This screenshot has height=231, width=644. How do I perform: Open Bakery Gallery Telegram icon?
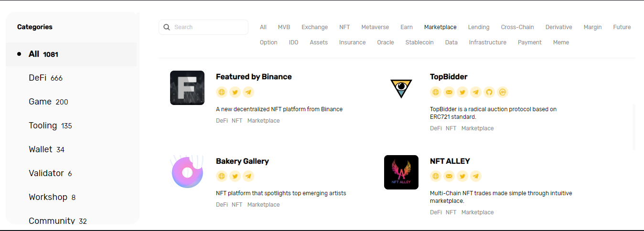[248, 176]
